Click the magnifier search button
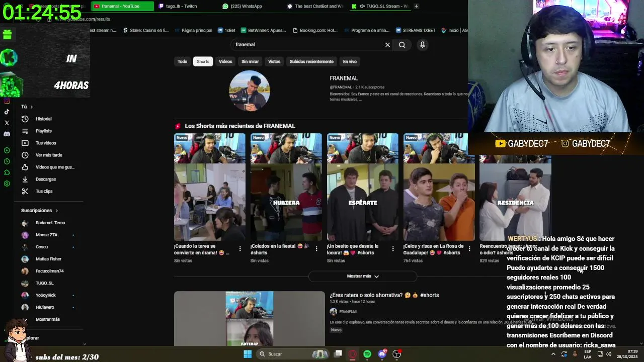This screenshot has width=644, height=362. coord(402,45)
